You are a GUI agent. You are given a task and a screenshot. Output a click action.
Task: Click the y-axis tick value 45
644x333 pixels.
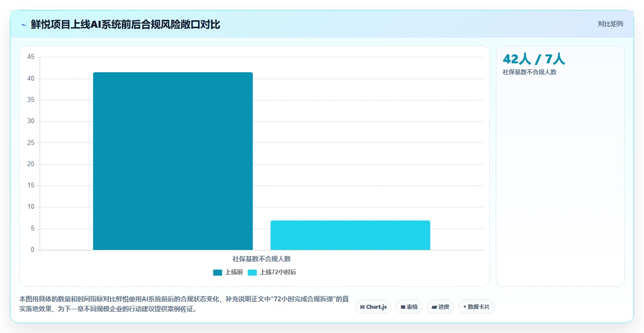coord(31,57)
